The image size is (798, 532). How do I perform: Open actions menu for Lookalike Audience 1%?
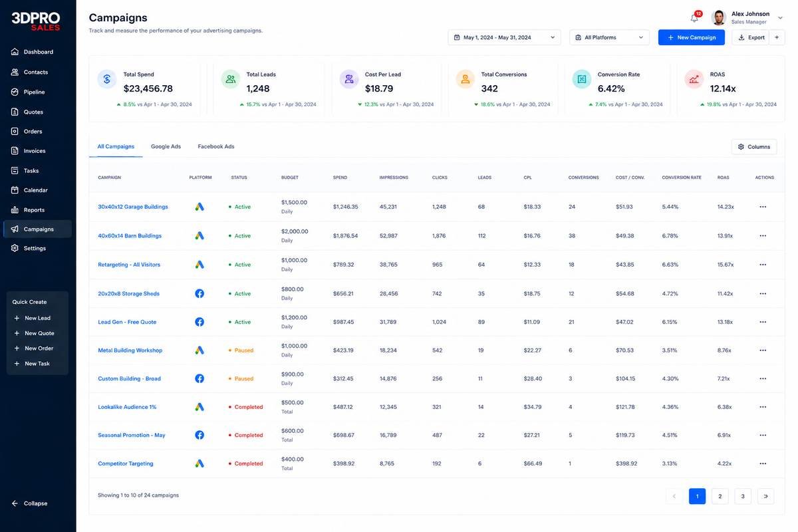[763, 407]
